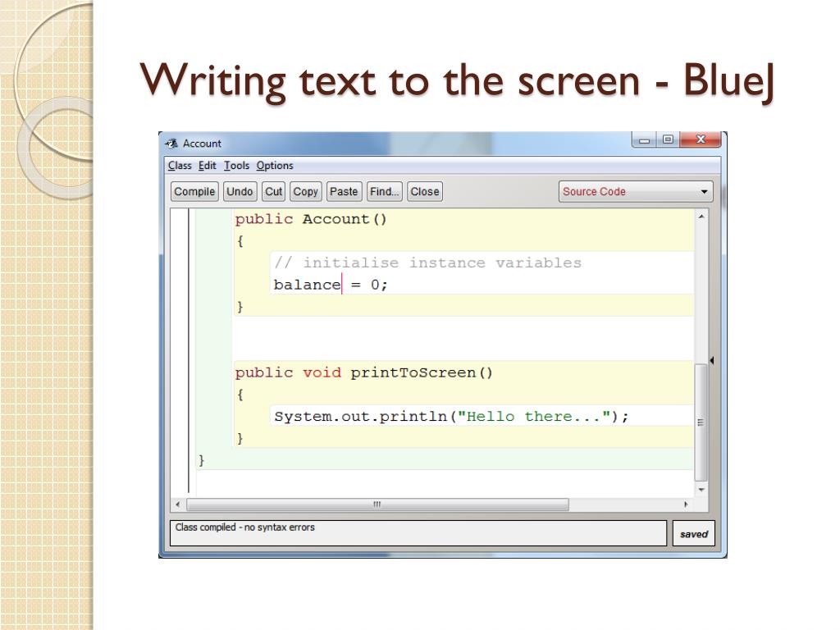Open the Class menu

(180, 166)
